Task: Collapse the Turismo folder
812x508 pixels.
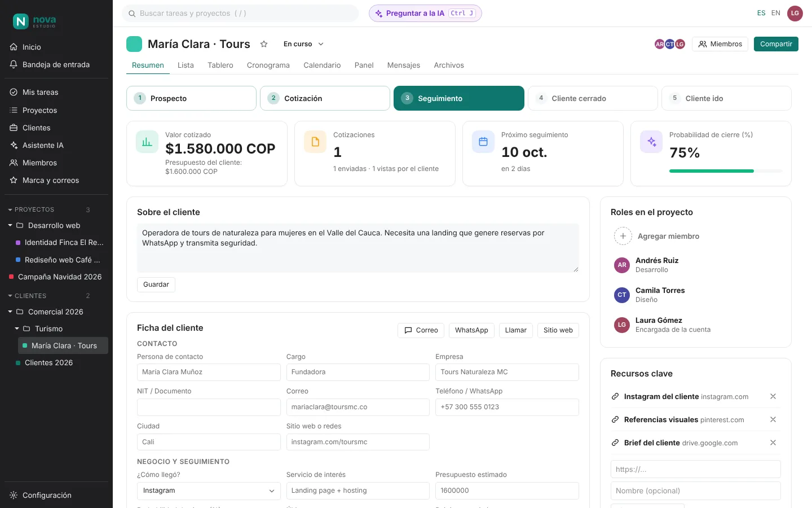Action: pyautogui.click(x=17, y=329)
